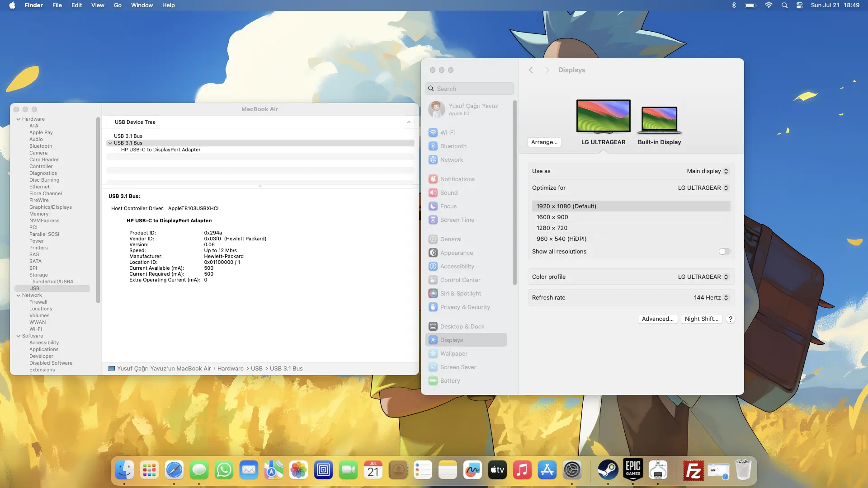
Task: Open WhatsApp from the Dock
Action: point(224,470)
